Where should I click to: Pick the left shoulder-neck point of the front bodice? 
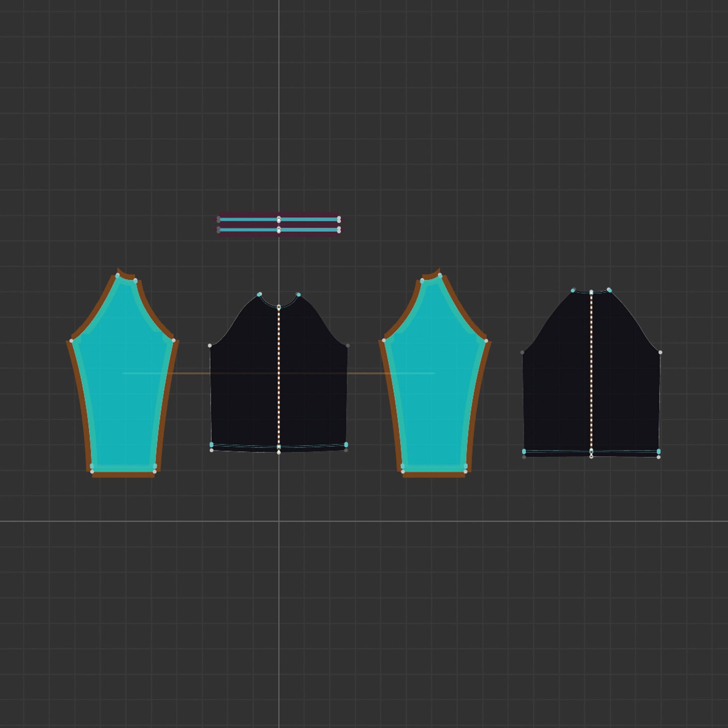[x=259, y=294]
